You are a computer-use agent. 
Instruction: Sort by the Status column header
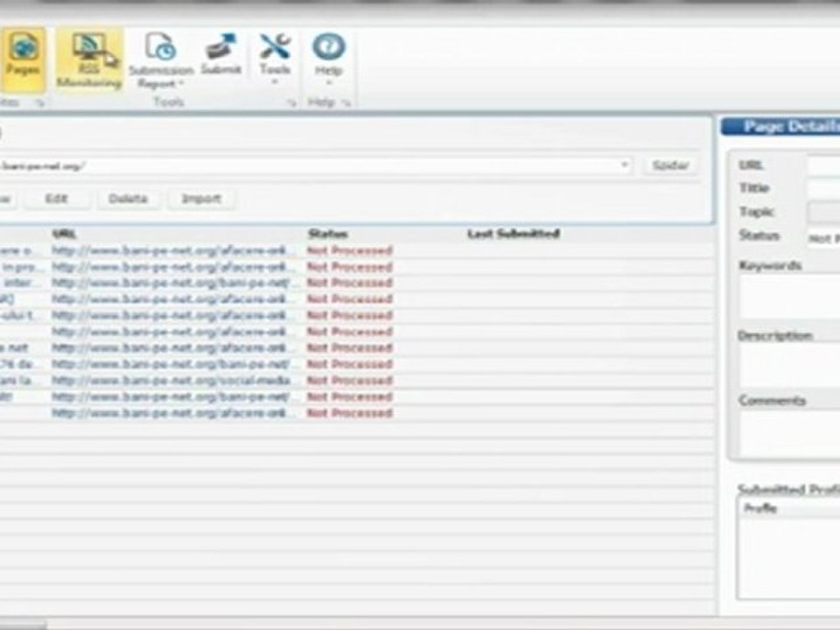(328, 234)
